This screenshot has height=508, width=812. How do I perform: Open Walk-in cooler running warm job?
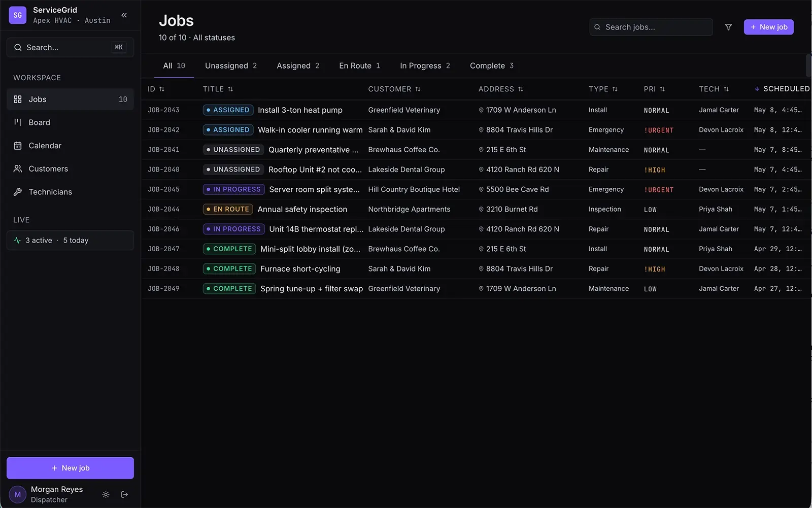pyautogui.click(x=310, y=130)
